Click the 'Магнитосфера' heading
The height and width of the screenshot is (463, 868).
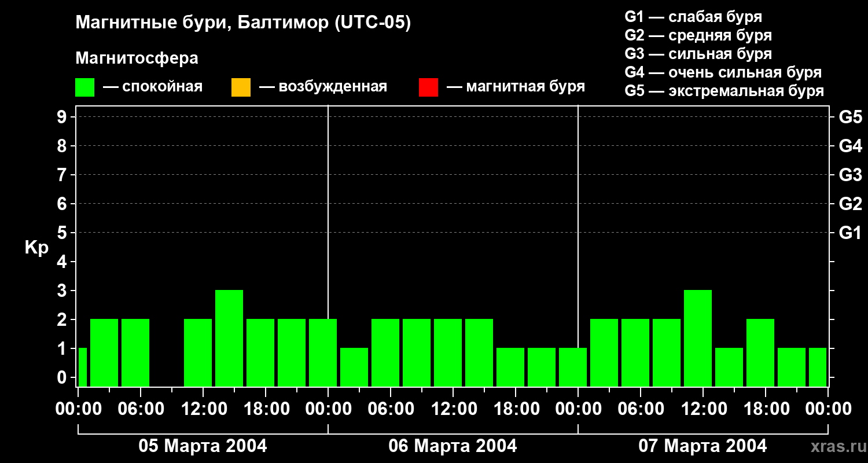click(x=137, y=58)
